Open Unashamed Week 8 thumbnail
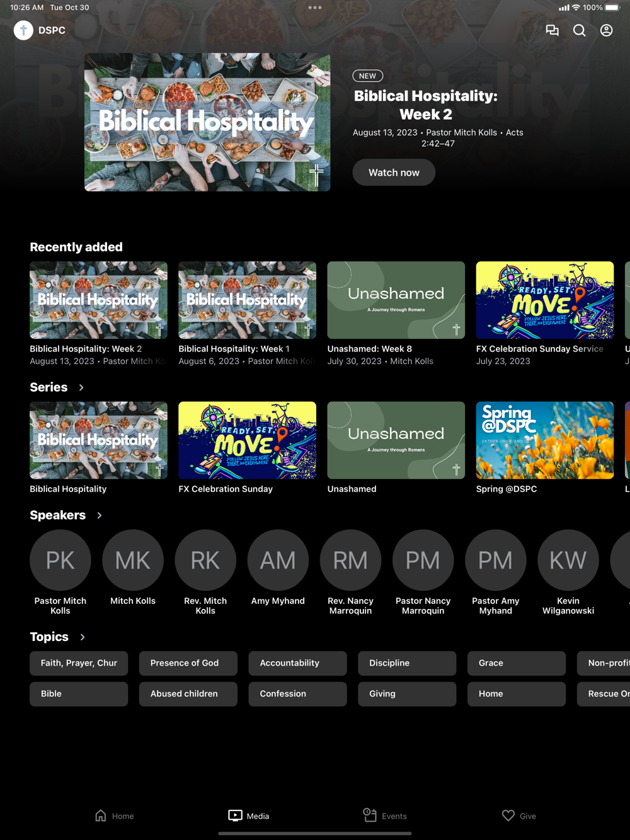 (396, 300)
